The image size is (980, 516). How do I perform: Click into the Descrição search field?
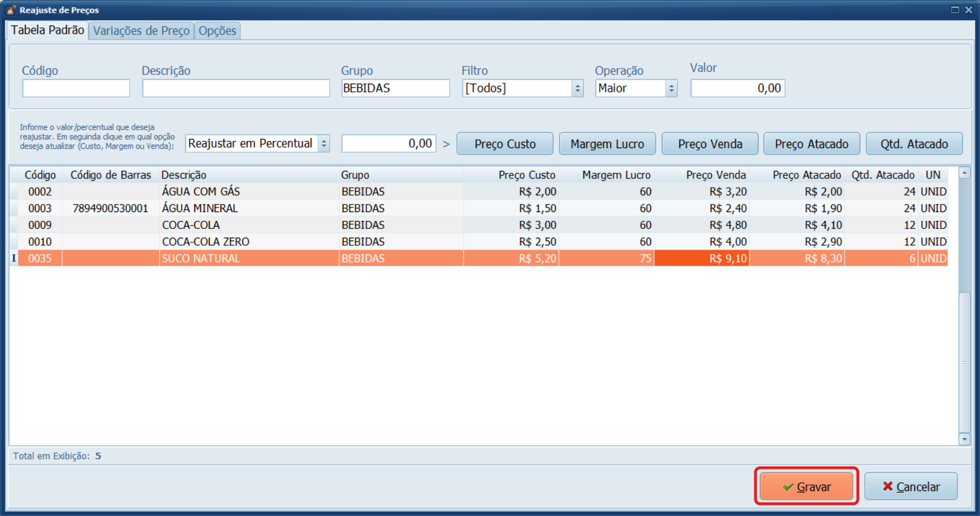(x=236, y=88)
